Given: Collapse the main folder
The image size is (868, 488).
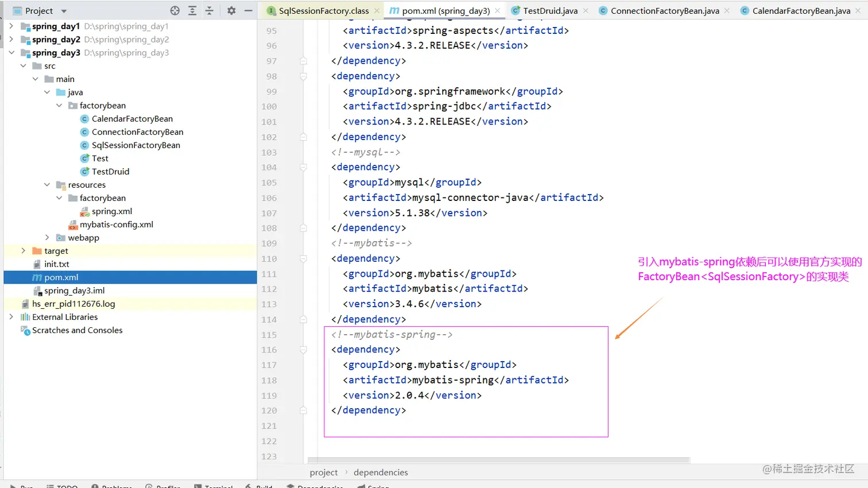Looking at the screenshot, I should click(x=36, y=79).
